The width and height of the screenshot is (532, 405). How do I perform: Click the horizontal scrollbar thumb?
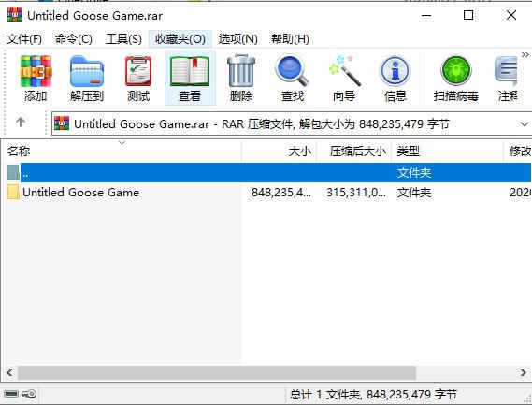[217, 373]
